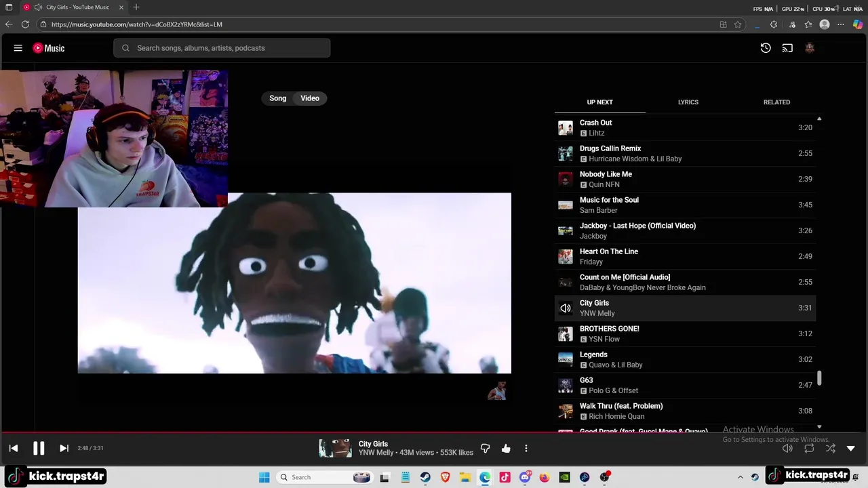Click Crash Out thumbnail in queue
The image size is (868, 488).
(x=565, y=127)
